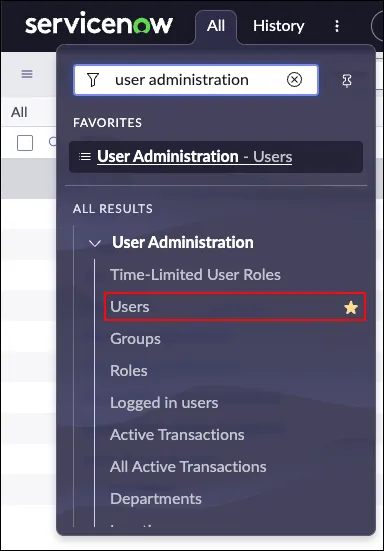Open All Active Transactions
384x551 pixels.
click(188, 467)
